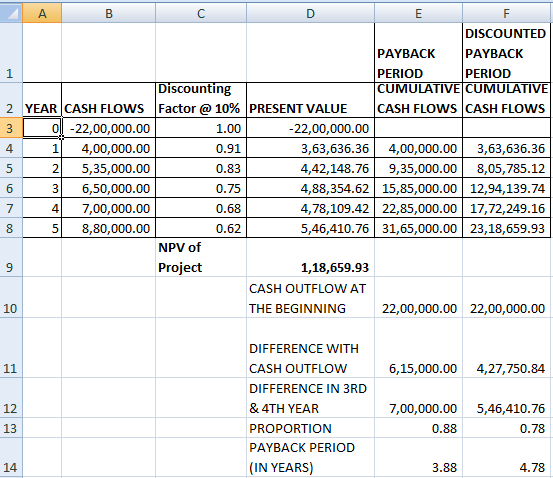Click the Discounting Factor @ 10% cell
This screenshot has height=478, width=553.
point(201,100)
